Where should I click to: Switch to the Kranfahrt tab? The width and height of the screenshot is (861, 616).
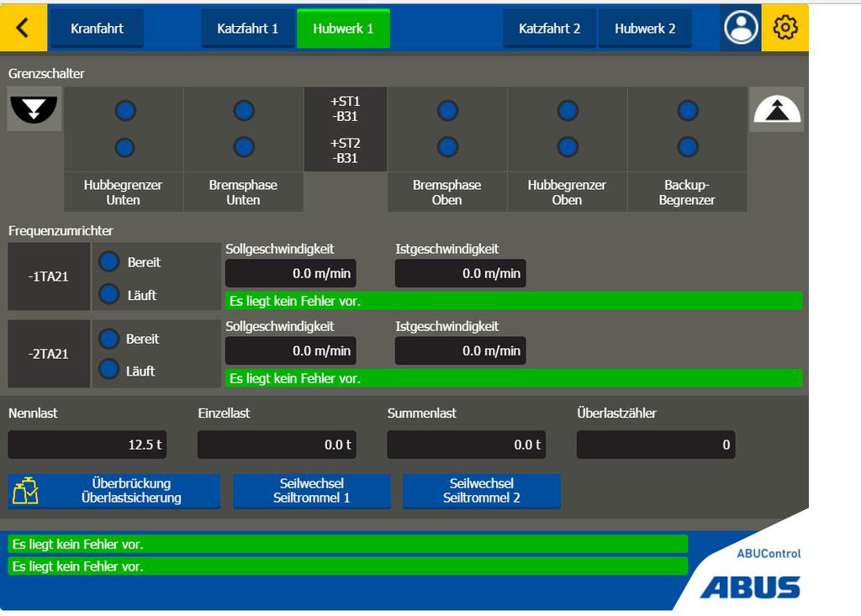coord(98,29)
